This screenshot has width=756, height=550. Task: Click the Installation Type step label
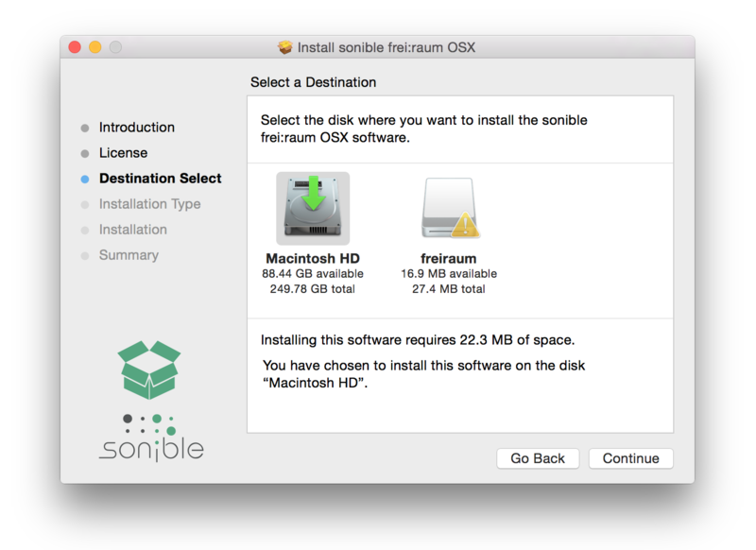pos(149,204)
